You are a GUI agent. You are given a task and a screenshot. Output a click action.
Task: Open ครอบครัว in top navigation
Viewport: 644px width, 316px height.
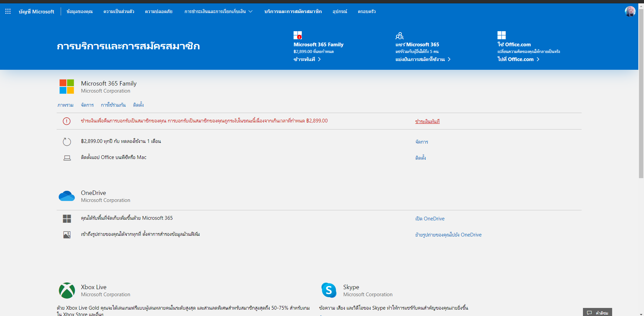[367, 11]
